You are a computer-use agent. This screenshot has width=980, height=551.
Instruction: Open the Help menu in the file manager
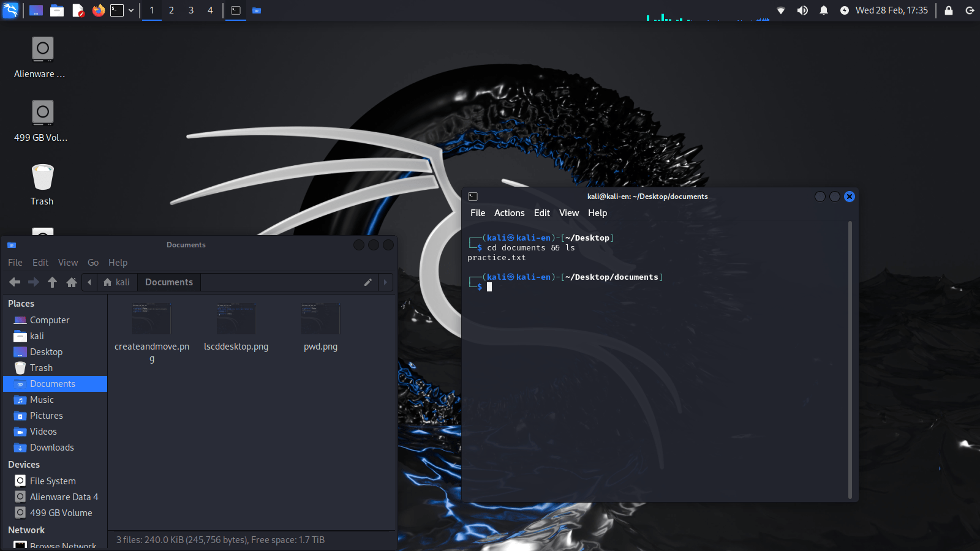[x=118, y=263]
